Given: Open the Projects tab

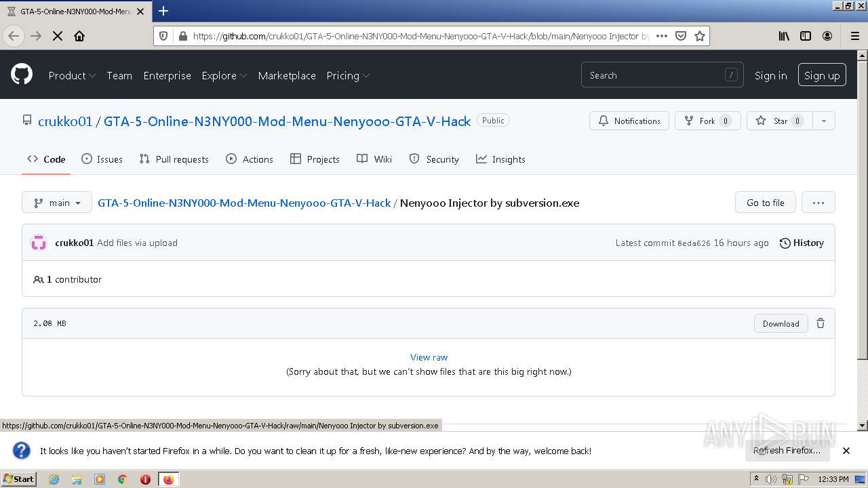Looking at the screenshot, I should [x=315, y=159].
